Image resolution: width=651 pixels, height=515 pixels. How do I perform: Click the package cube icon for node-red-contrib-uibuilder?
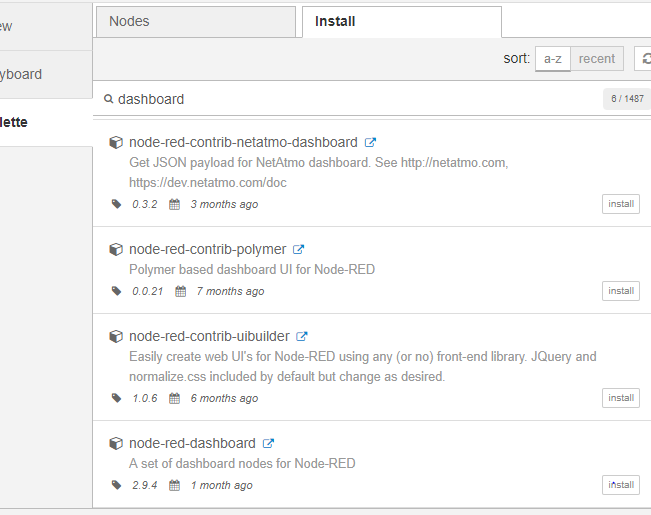pyautogui.click(x=116, y=336)
